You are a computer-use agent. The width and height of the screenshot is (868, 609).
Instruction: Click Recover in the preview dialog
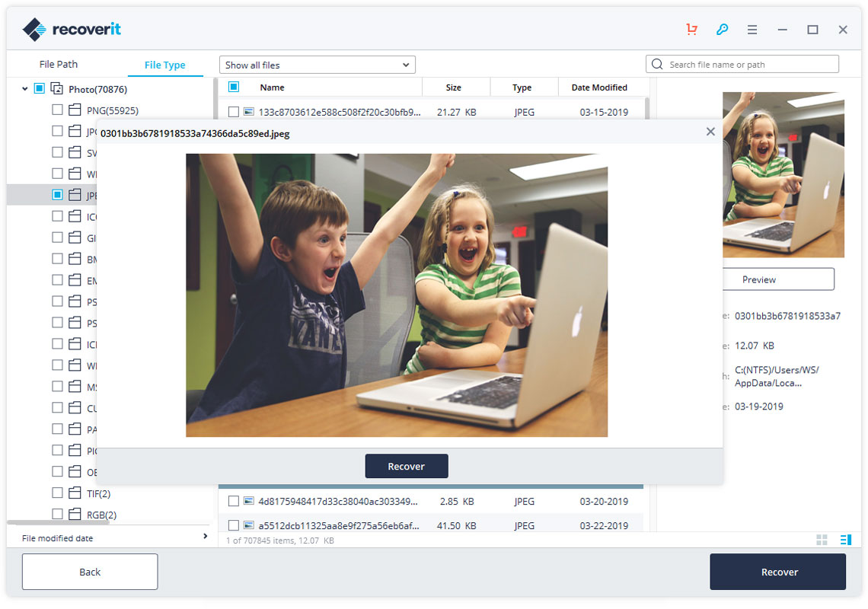[x=407, y=466]
